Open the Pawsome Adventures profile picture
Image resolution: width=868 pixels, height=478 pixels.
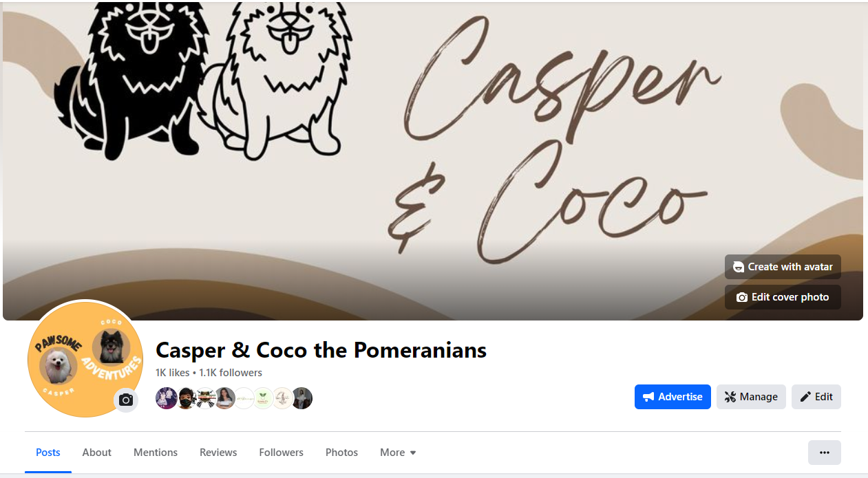(85, 360)
